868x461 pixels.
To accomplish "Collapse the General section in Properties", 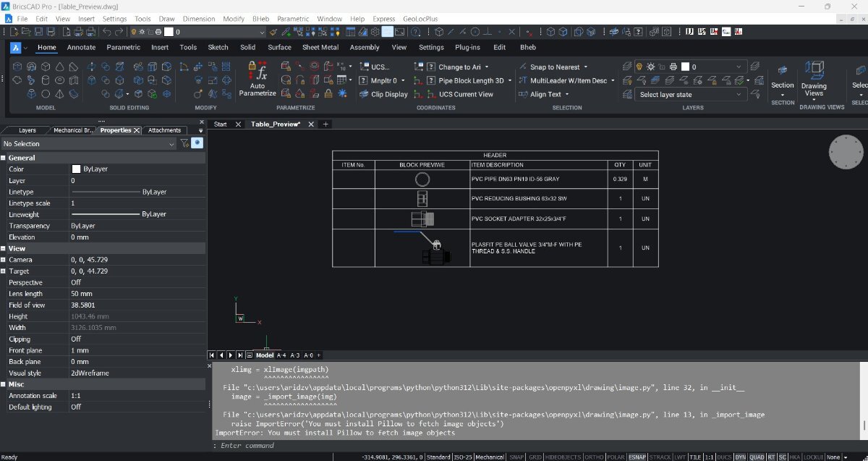I will tap(4, 158).
